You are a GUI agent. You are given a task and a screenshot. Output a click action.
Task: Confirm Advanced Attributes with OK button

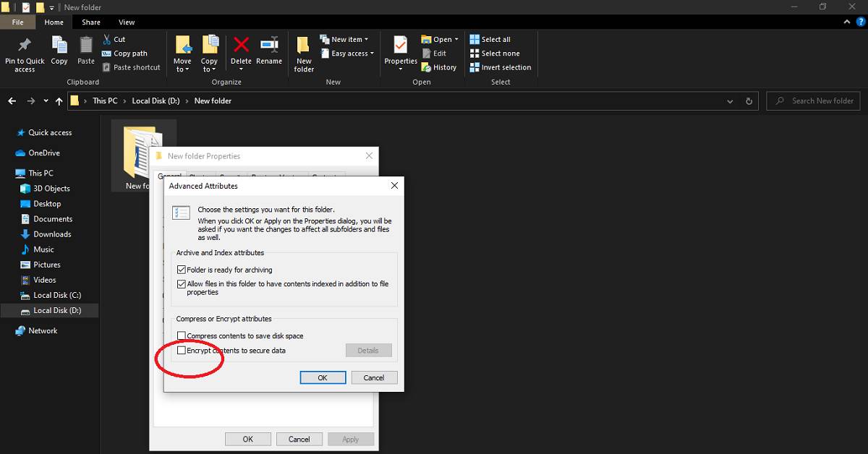[323, 377]
